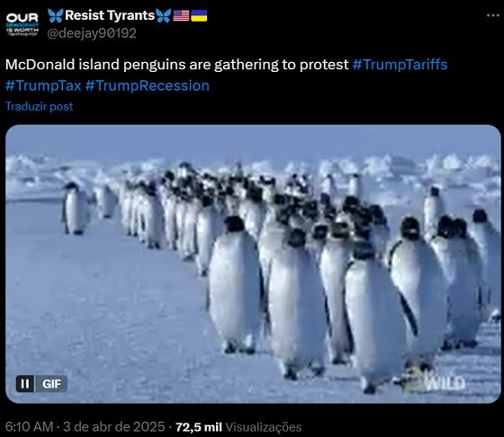Click the 6:10 AM timestamp

(x=29, y=427)
